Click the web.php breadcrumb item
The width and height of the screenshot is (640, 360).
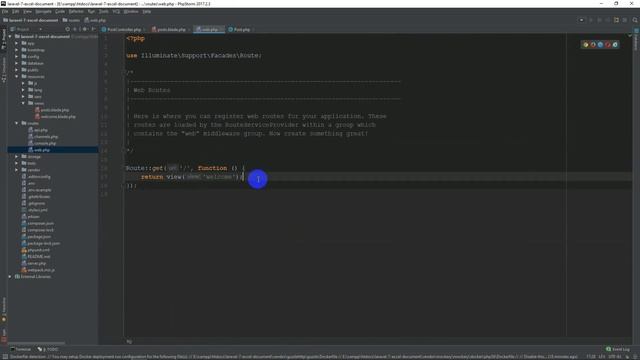pyautogui.click(x=95, y=20)
